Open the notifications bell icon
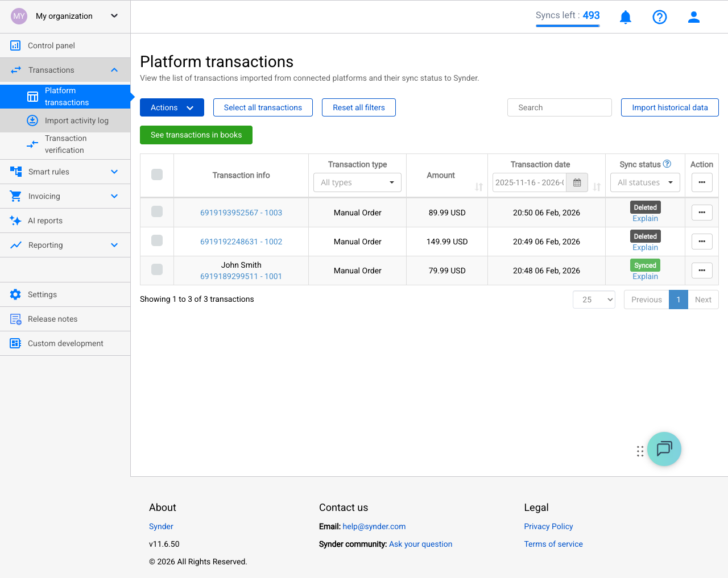The width and height of the screenshot is (728, 578). (625, 17)
